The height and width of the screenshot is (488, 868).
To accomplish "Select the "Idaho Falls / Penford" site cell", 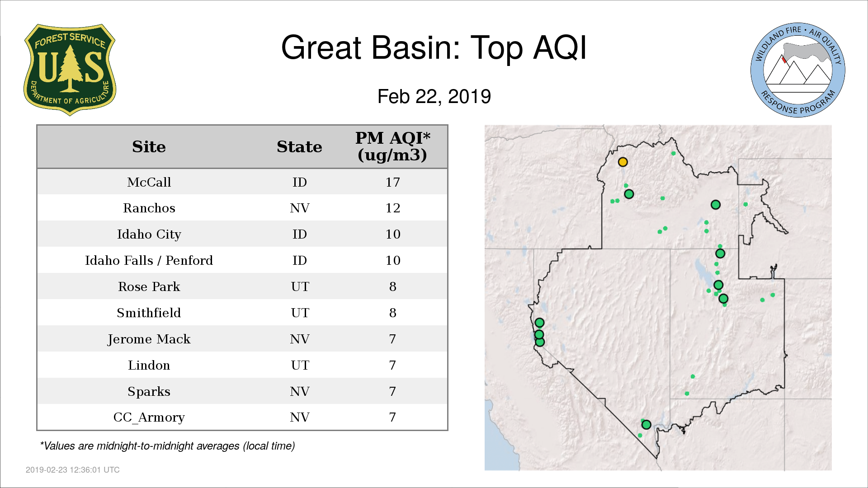I will pos(149,260).
